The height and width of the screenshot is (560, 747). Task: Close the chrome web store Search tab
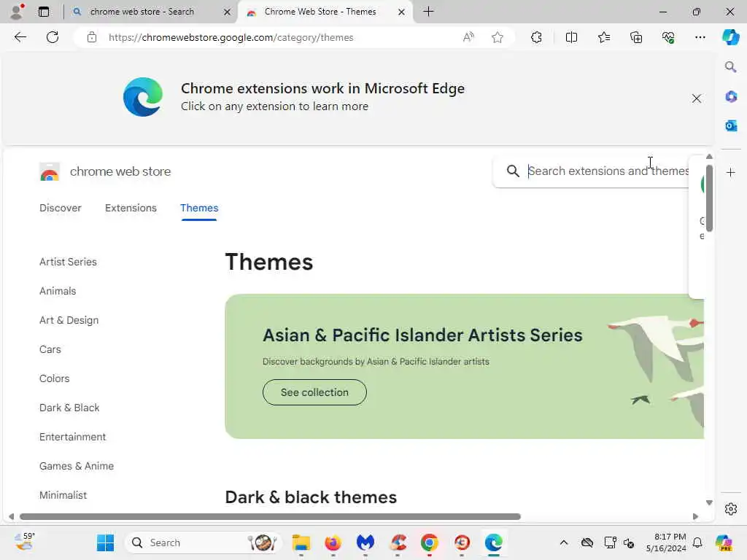(228, 12)
